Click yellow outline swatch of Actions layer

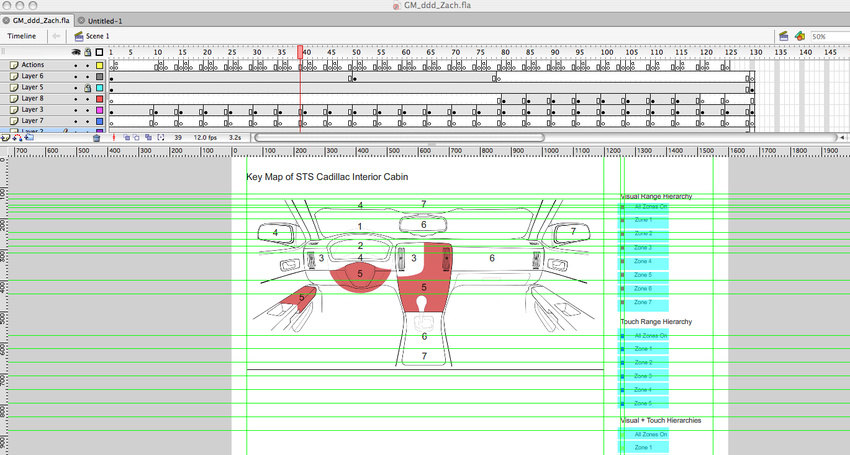[x=100, y=65]
